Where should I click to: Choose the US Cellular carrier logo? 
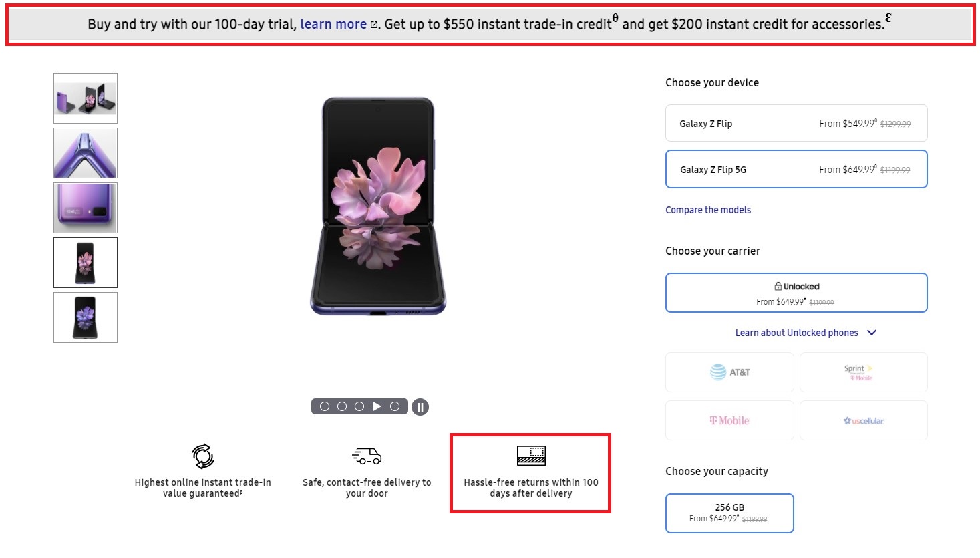click(863, 420)
